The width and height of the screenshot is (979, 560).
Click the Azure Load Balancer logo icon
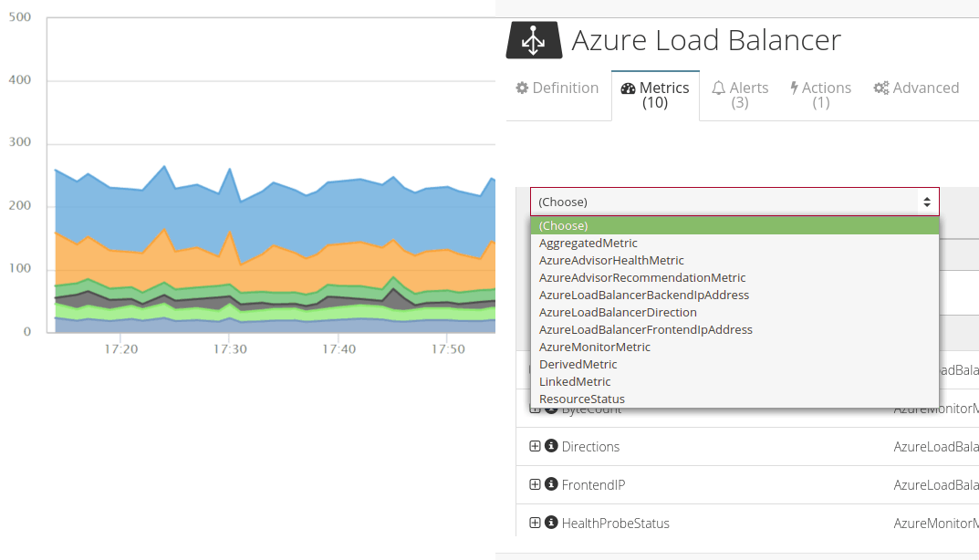coord(534,40)
